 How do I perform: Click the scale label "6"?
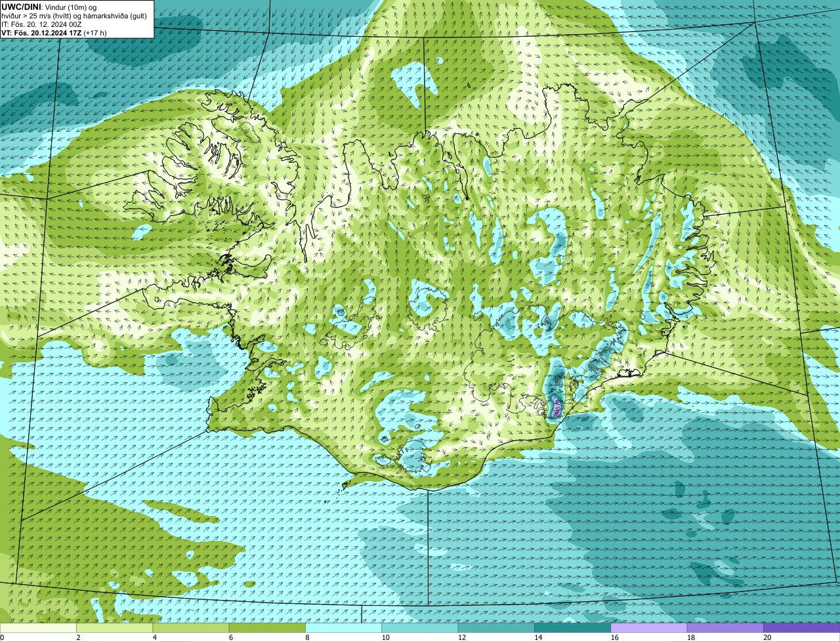(231, 637)
